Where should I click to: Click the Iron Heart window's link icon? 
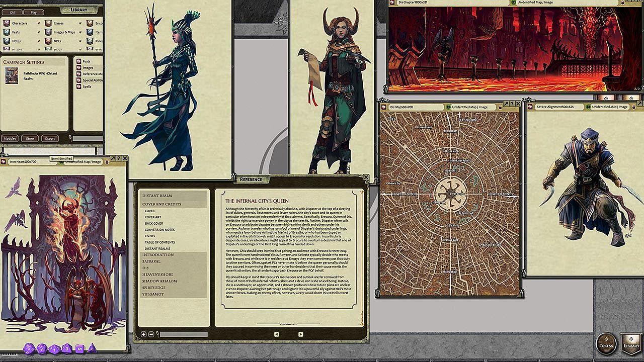5,161
